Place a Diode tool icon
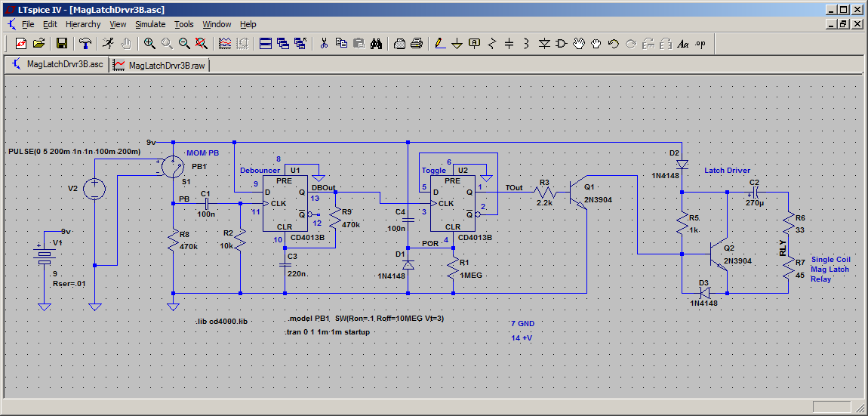 pyautogui.click(x=544, y=43)
